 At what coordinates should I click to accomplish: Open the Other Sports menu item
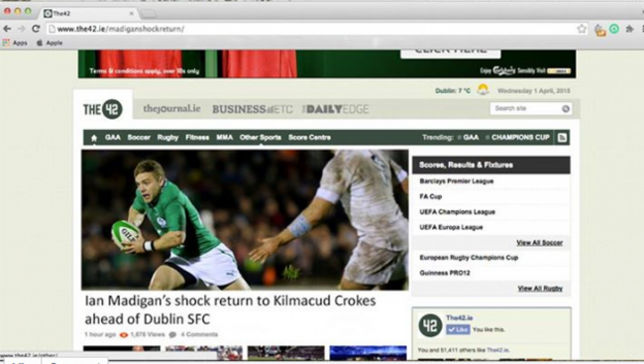(261, 138)
